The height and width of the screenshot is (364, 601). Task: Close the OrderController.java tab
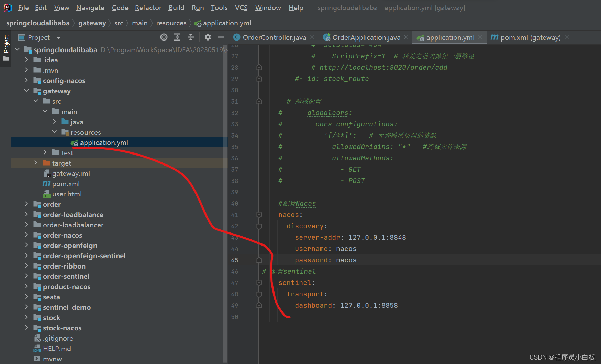[x=312, y=37]
